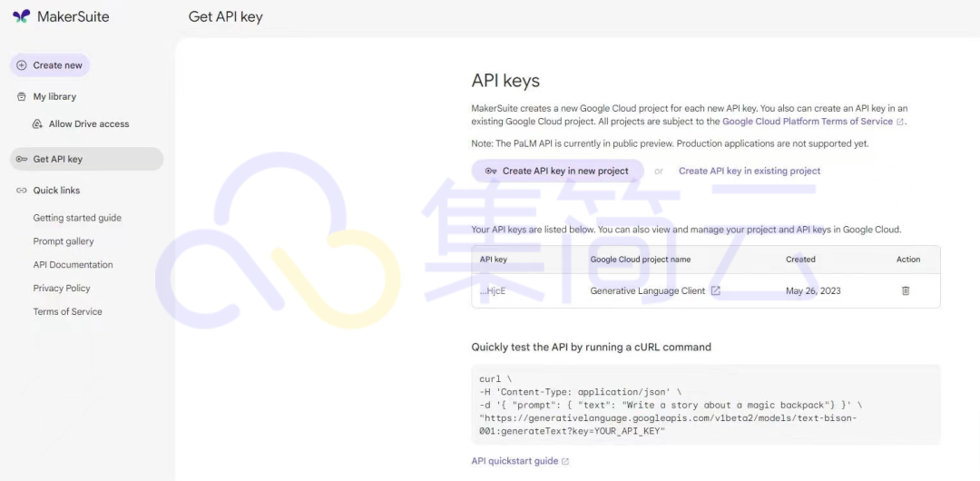Open My library in sidebar
The width and height of the screenshot is (980, 481).
coord(54,97)
